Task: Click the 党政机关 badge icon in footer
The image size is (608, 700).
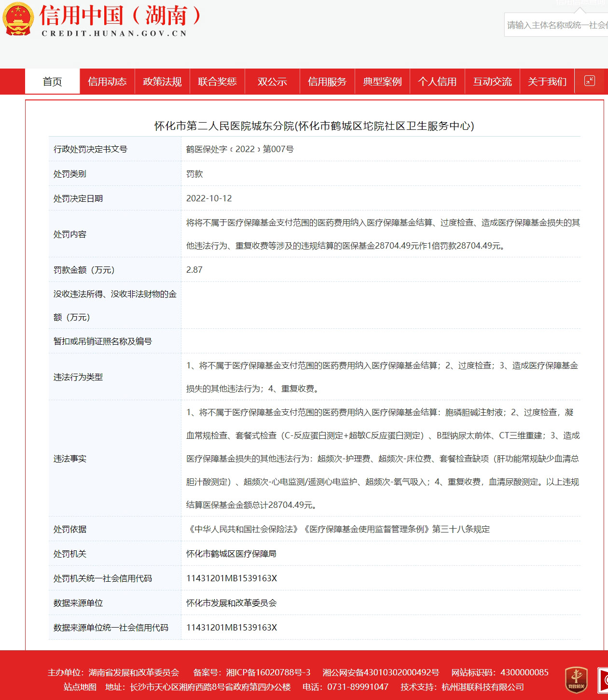Action: [576, 680]
